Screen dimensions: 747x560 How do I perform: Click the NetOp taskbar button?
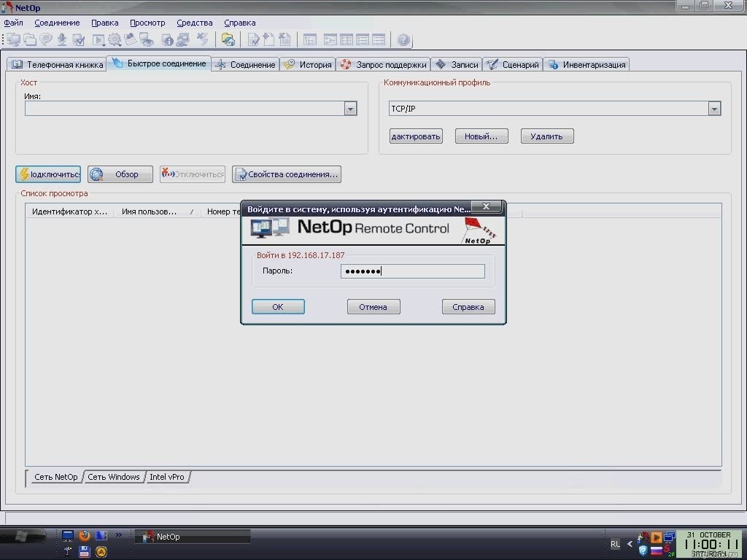point(192,537)
